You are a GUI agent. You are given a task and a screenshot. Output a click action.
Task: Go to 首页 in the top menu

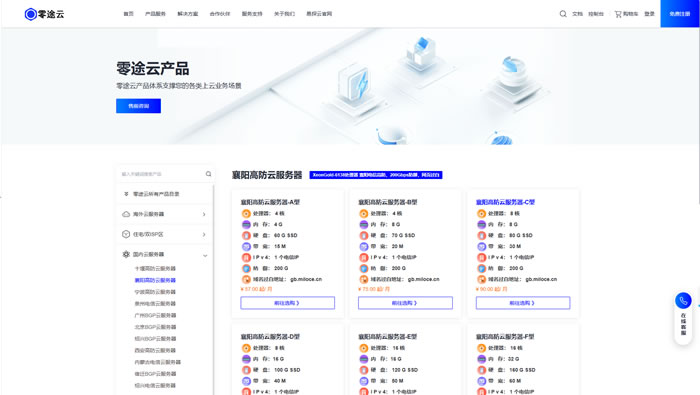pos(129,14)
